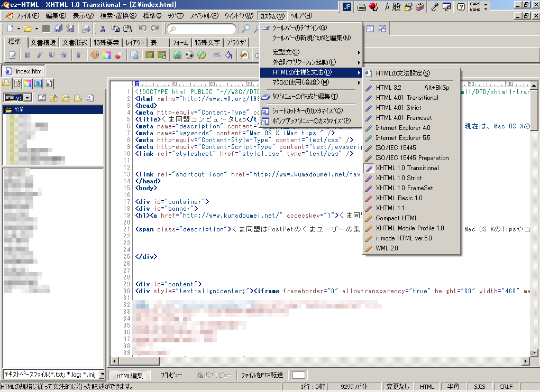
Task: Open the ファイル(F) menu
Action: point(28,16)
